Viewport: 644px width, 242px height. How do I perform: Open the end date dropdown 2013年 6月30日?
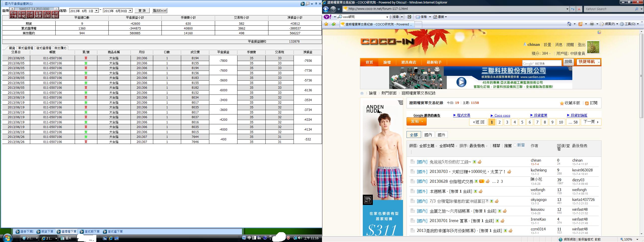(130, 11)
